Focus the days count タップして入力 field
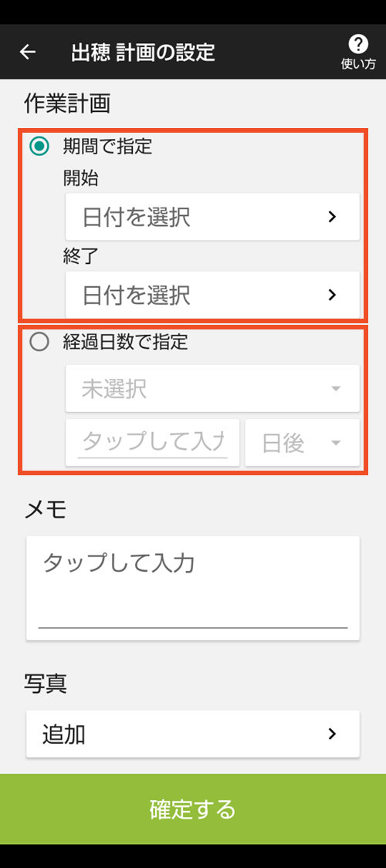This screenshot has height=868, width=386. 153,443
